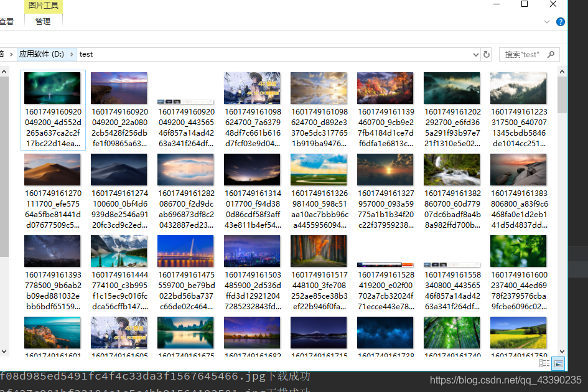The width and height of the screenshot is (588, 392).
Task: Select the screenshot strip thumbnail 049200_443565
Action: coord(185,101)
